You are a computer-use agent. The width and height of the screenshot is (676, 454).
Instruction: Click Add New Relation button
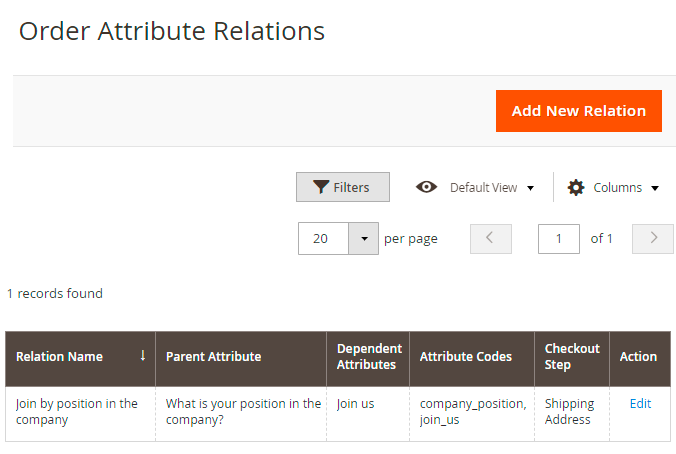click(579, 111)
